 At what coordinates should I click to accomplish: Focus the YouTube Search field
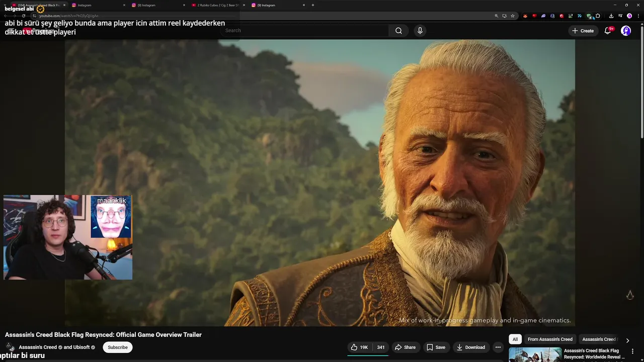tap(304, 31)
